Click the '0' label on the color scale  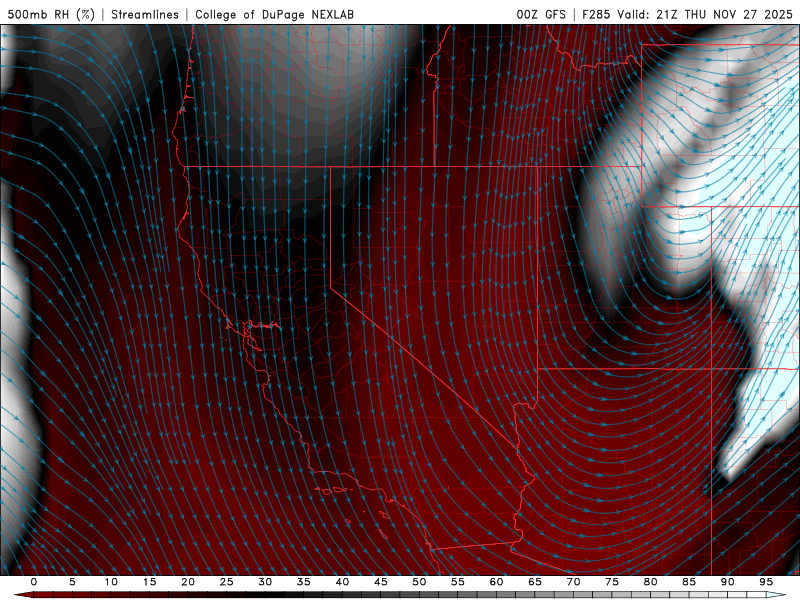34,582
